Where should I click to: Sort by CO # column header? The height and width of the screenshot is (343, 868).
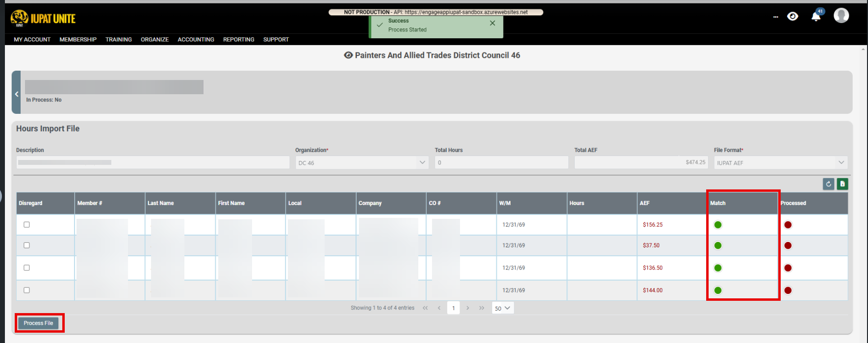click(461, 203)
